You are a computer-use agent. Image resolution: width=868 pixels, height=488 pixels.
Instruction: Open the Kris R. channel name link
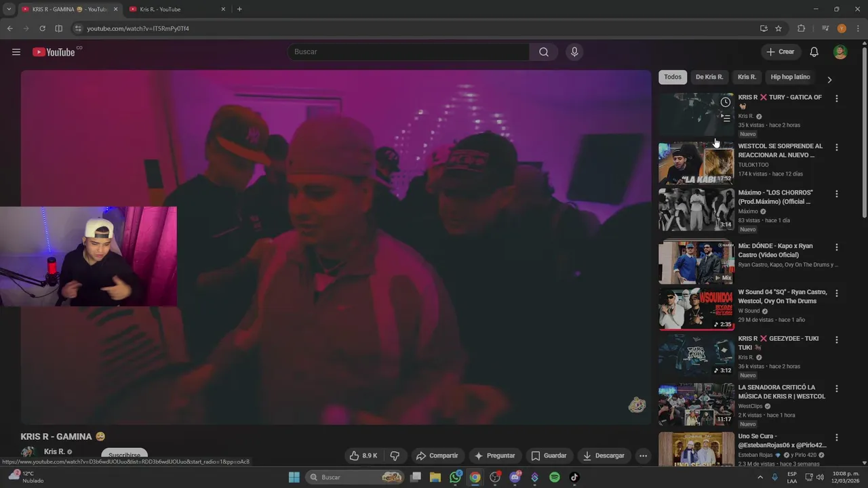click(54, 451)
